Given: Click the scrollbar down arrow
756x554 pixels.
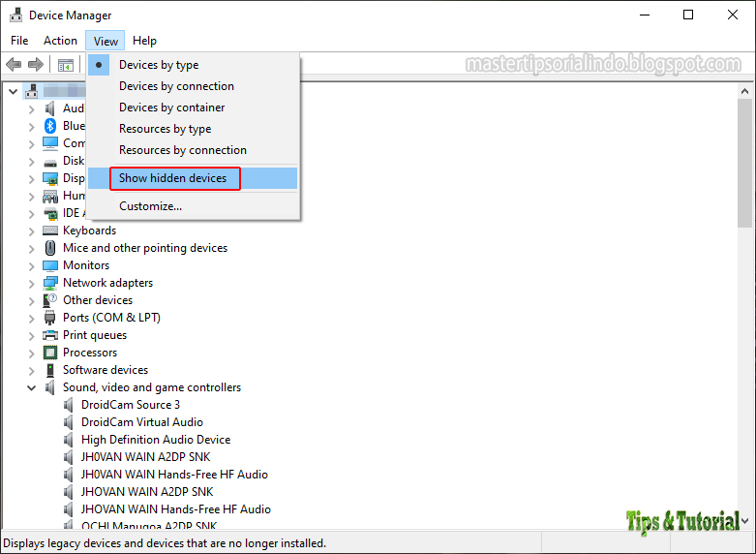Looking at the screenshot, I should tap(744, 522).
